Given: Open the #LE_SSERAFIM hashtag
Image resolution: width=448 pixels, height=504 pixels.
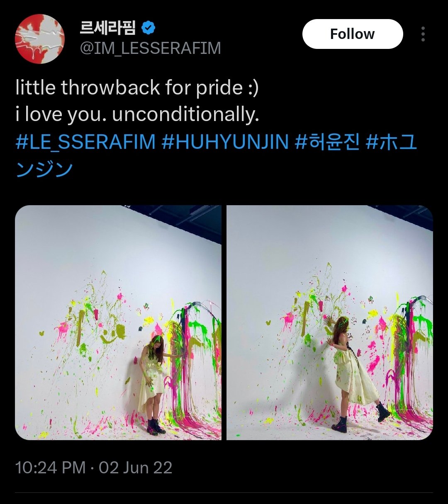Looking at the screenshot, I should click(x=85, y=142).
